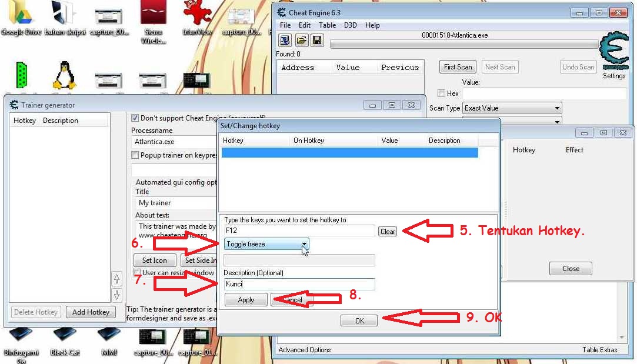Click the scan Value input field
The width and height of the screenshot is (637, 364).
coord(545,94)
